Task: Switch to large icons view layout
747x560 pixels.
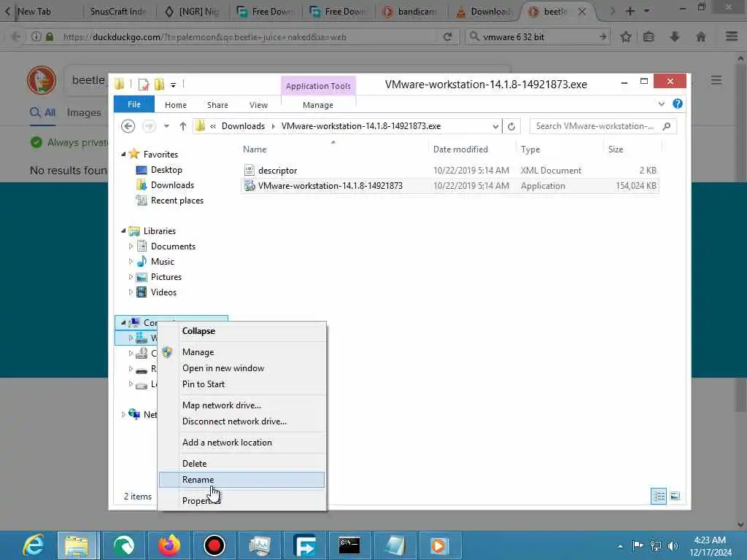Action: [x=675, y=496]
